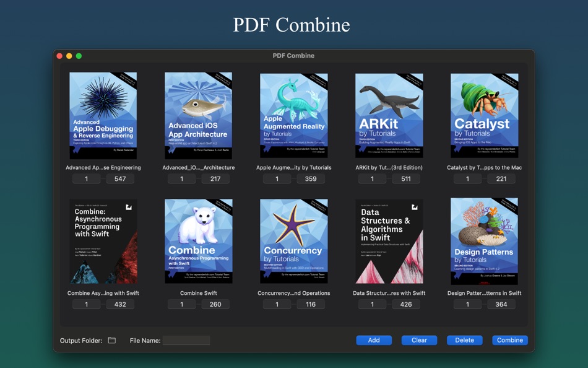Click the File Name input field
The height and width of the screenshot is (368, 588).
186,341
